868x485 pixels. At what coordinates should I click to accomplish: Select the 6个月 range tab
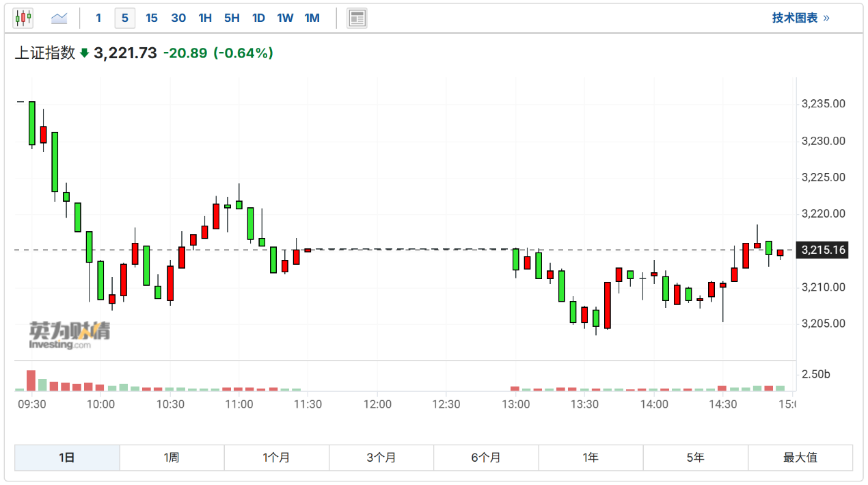click(x=486, y=458)
